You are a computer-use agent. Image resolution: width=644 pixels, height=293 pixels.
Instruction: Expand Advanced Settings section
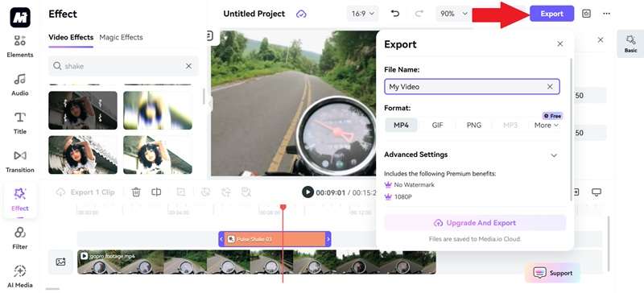coord(472,155)
